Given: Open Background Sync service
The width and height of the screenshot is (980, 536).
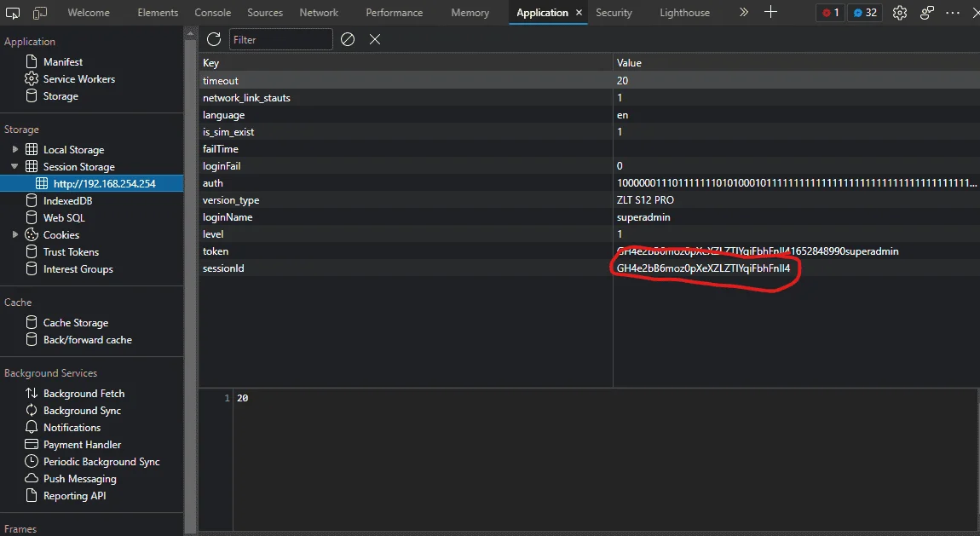Looking at the screenshot, I should click(82, 411).
